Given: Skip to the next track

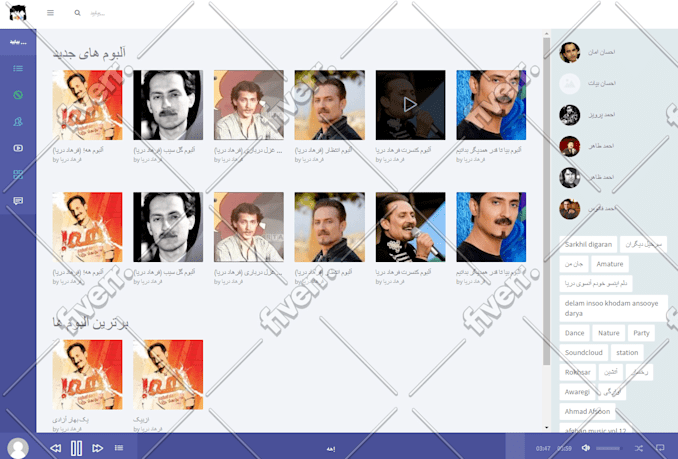Looking at the screenshot, I should click(98, 448).
